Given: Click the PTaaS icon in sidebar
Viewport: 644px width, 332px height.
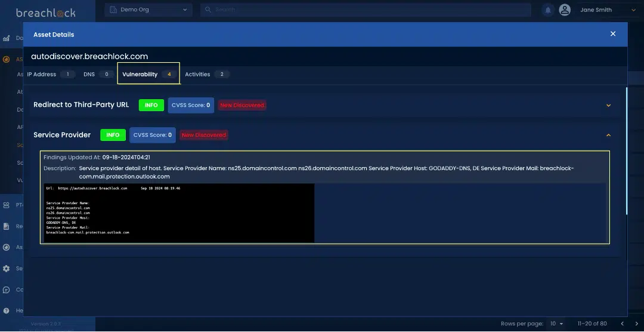Looking at the screenshot, I should click(6, 205).
